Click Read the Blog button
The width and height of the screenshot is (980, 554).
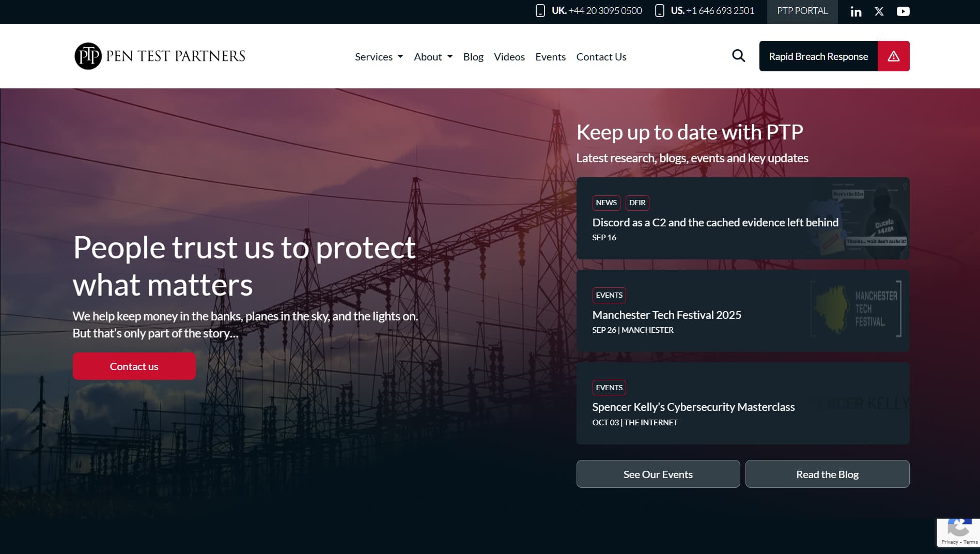click(x=827, y=474)
